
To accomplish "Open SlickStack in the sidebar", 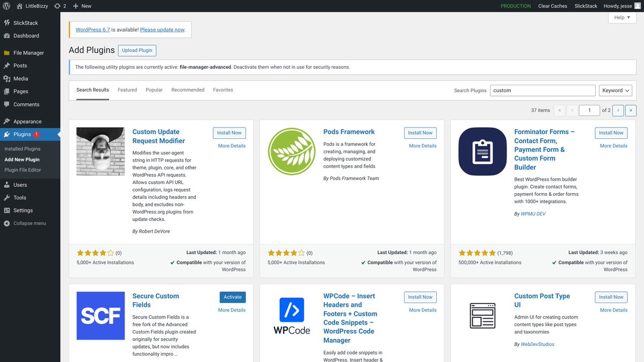I will click(x=30, y=23).
